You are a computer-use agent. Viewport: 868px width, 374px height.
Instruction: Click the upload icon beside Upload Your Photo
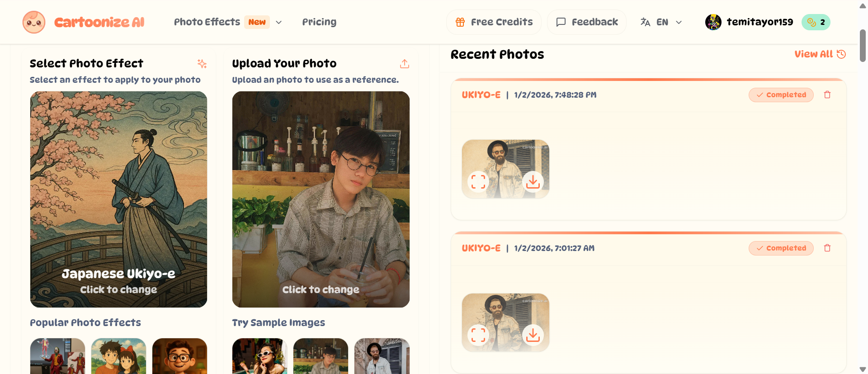tap(405, 64)
